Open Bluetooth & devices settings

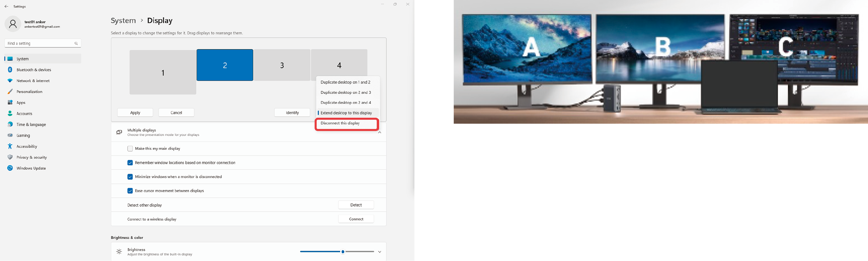(x=33, y=70)
